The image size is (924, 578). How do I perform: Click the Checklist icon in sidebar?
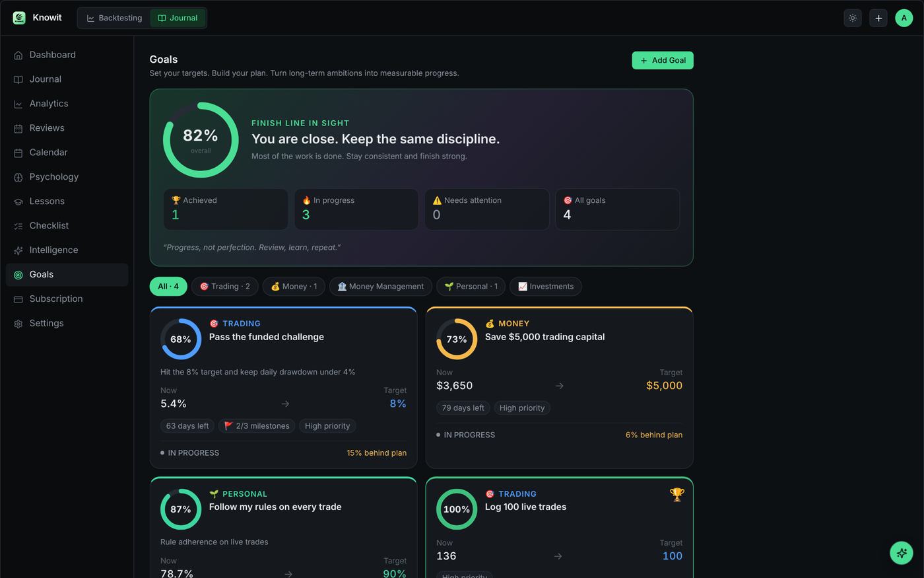coord(18,227)
